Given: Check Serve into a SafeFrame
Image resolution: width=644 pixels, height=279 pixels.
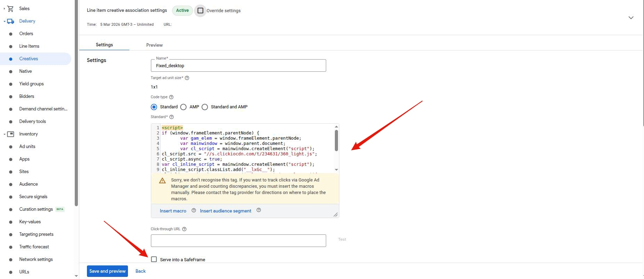Looking at the screenshot, I should [154, 259].
